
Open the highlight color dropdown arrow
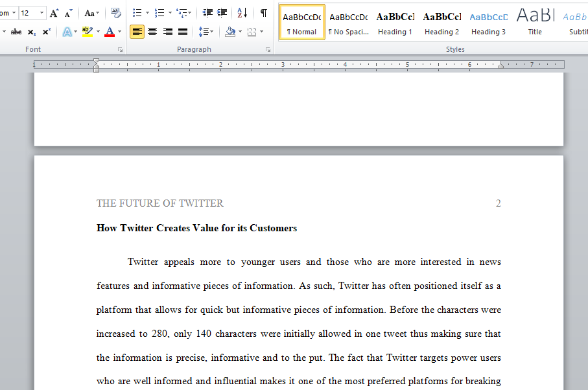pyautogui.click(x=99, y=32)
